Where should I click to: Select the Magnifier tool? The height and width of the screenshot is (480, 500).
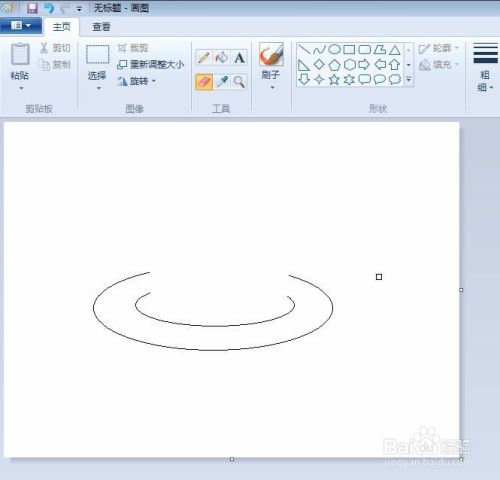click(239, 82)
